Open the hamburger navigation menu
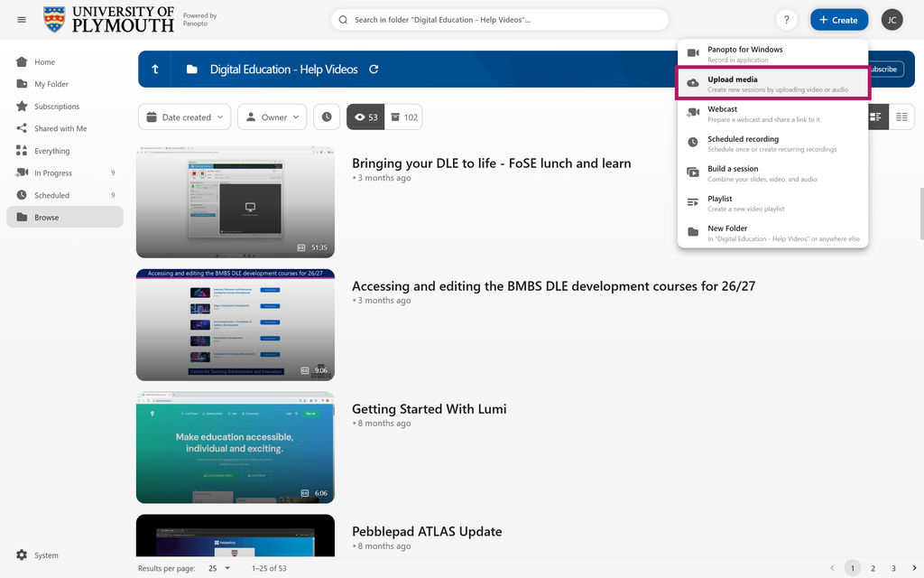This screenshot has height=578, width=924. pos(22,20)
